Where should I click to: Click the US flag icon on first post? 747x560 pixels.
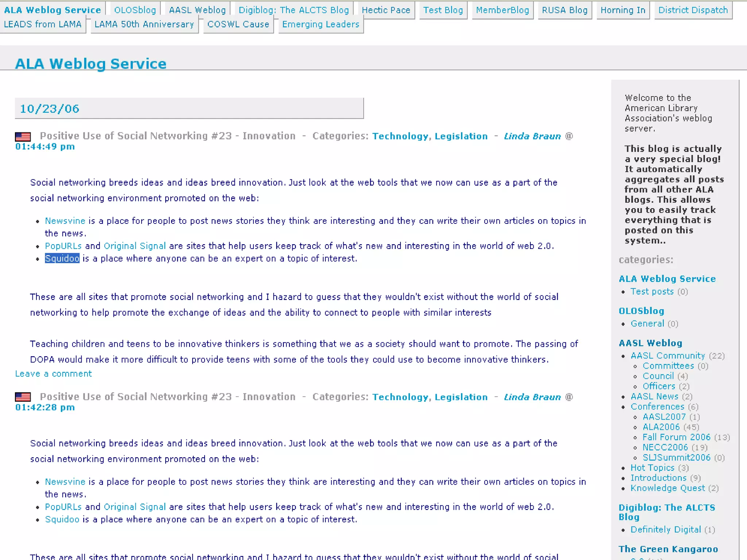(x=23, y=137)
